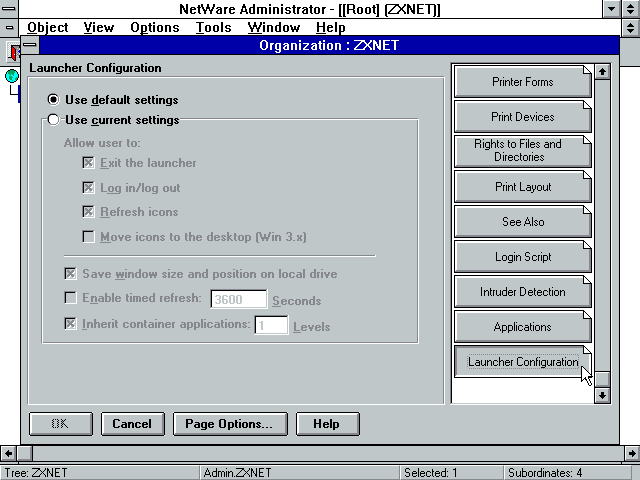This screenshot has width=640, height=480.
Task: Click Admin.ZXNET status bar entry
Action: coord(237,473)
